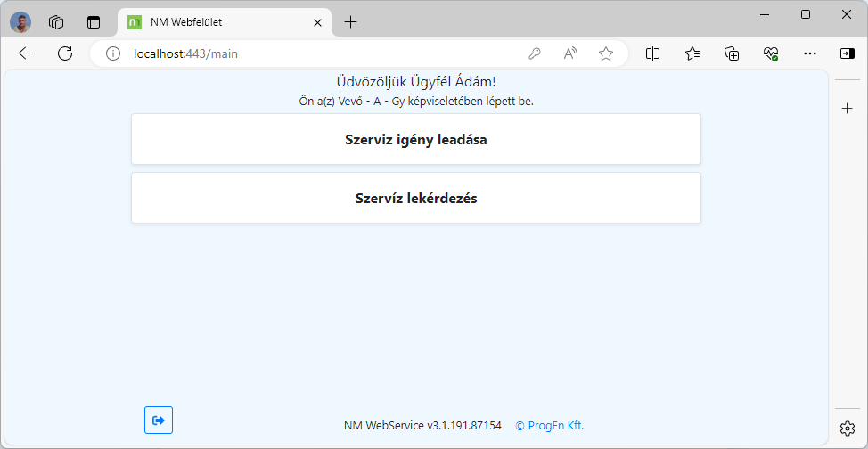Start Read aloud for the page
868x449 pixels.
pos(570,53)
